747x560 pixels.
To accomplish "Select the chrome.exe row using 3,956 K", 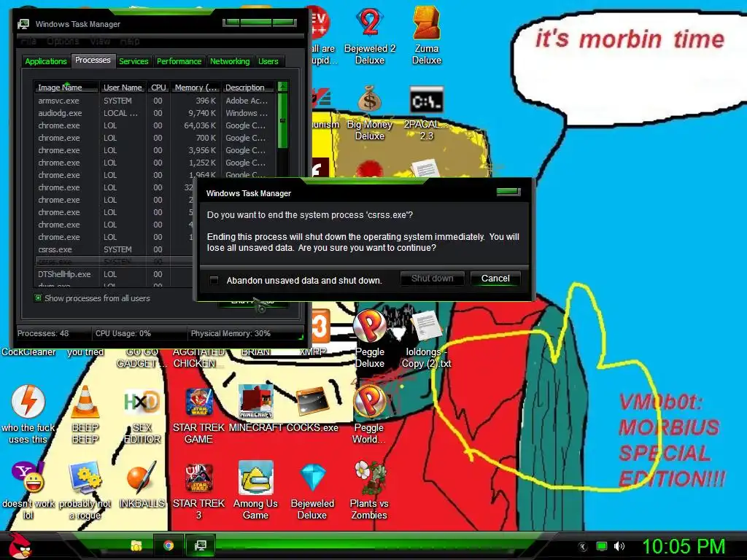I will pos(155,150).
